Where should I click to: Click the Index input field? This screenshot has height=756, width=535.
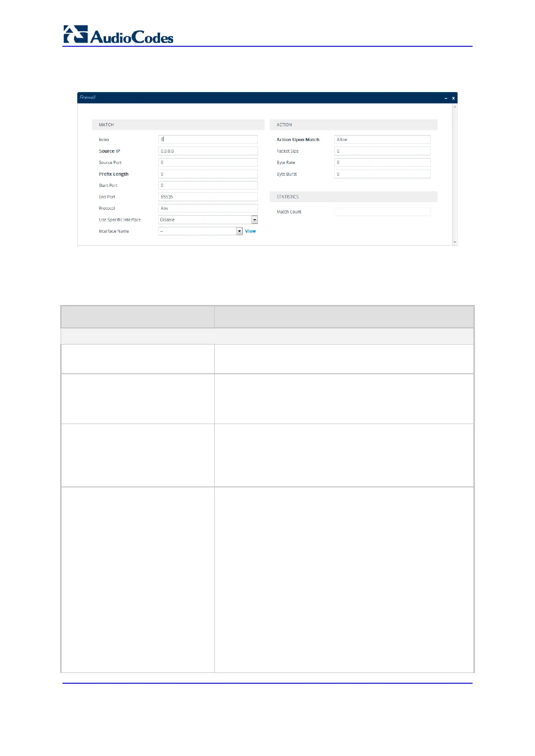(208, 140)
